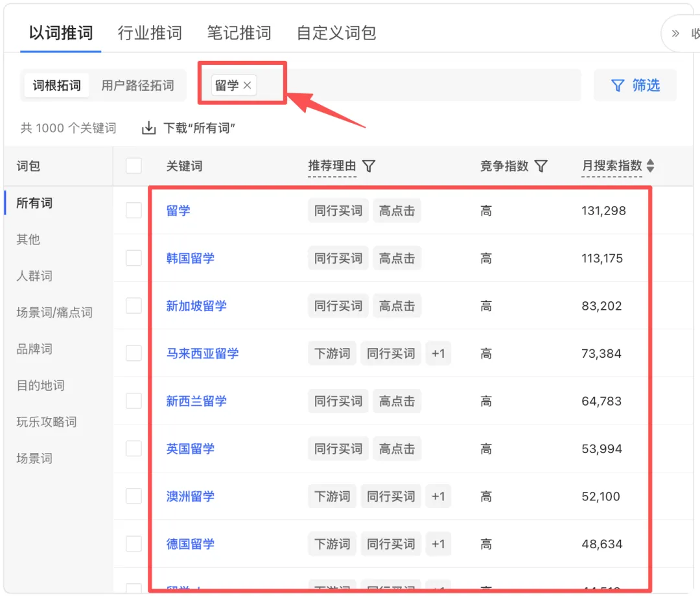Click the download icon beside 下载"所有词"
Viewport: 700px width, 604px height.
tap(150, 128)
